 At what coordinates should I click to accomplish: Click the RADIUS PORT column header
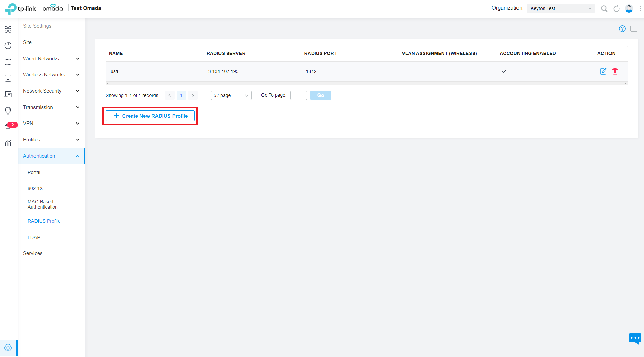tap(321, 53)
